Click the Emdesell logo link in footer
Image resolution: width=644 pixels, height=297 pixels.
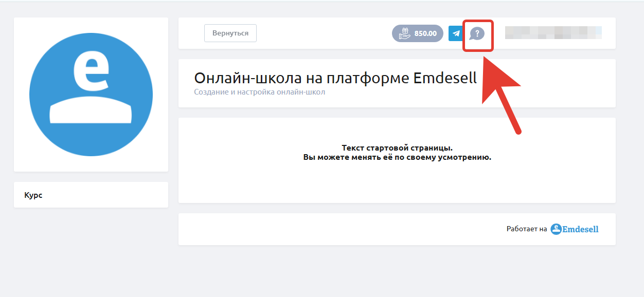click(575, 229)
